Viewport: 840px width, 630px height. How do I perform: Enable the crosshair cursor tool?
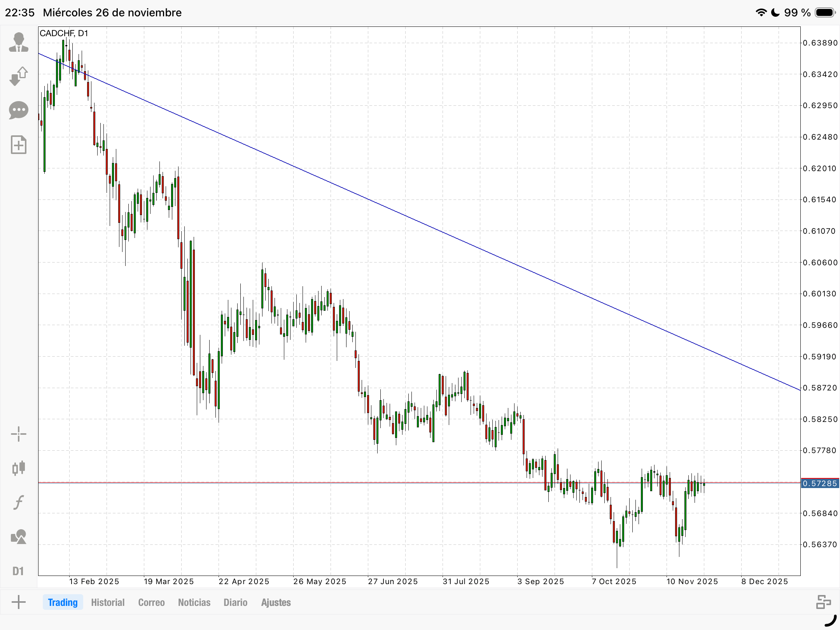click(18, 434)
